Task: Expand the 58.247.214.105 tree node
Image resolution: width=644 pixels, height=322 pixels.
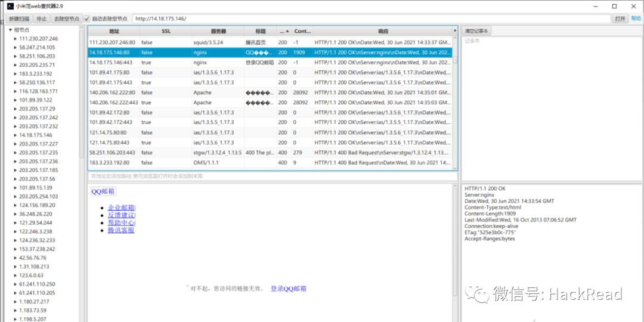Action: pos(16,48)
